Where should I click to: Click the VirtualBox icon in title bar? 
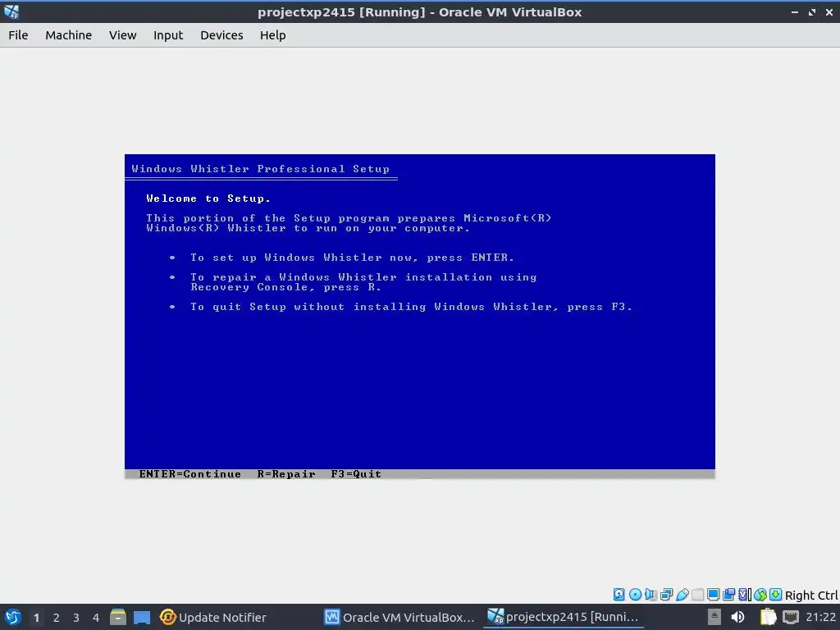[11, 11]
